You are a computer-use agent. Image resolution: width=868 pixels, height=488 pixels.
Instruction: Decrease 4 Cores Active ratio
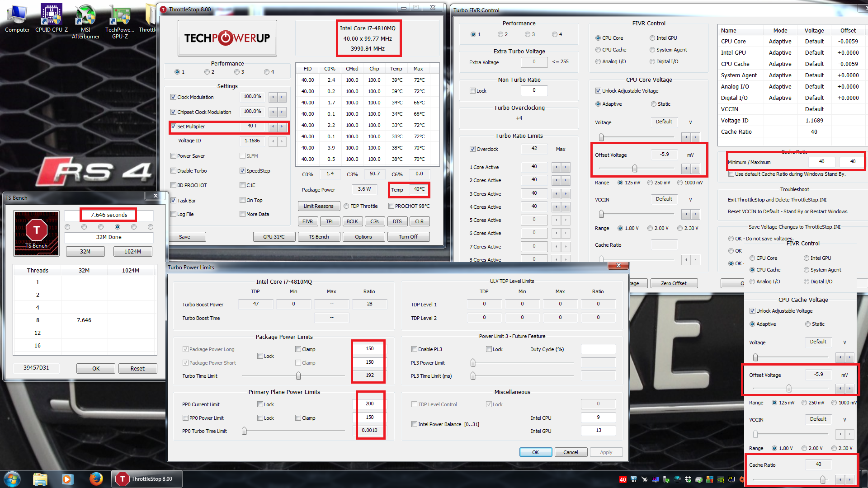tap(556, 207)
